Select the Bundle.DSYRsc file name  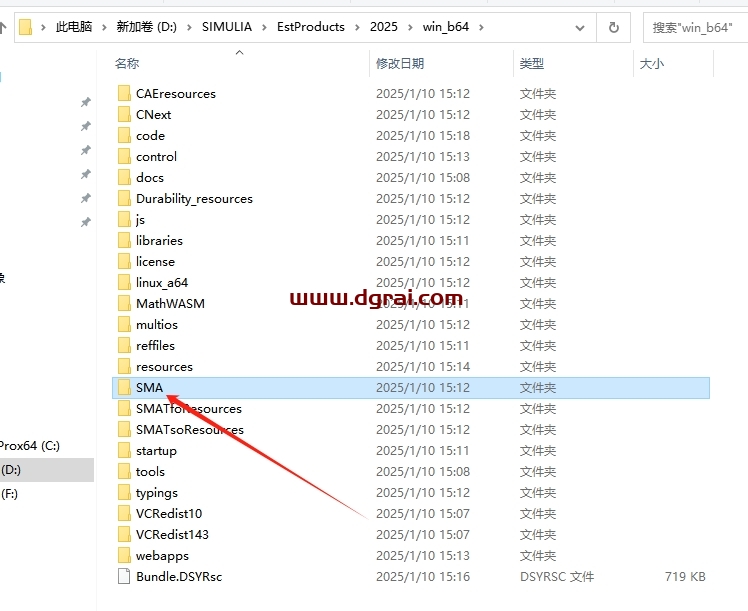[179, 577]
